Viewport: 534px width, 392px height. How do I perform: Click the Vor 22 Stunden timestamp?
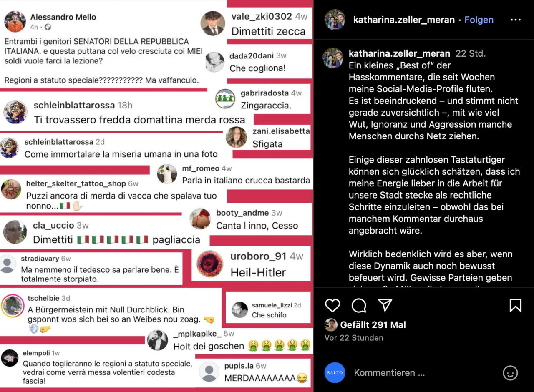tap(354, 338)
